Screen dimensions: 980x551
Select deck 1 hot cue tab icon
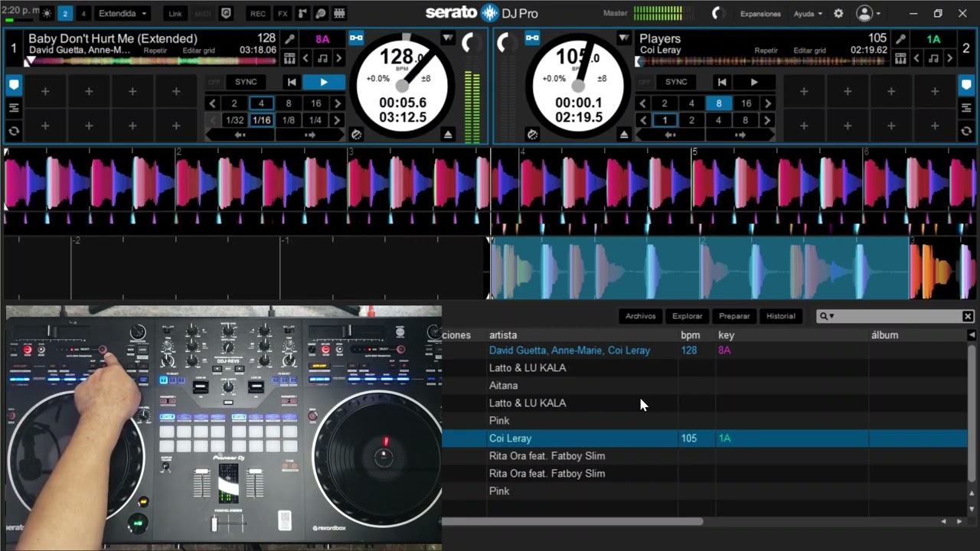[x=14, y=86]
